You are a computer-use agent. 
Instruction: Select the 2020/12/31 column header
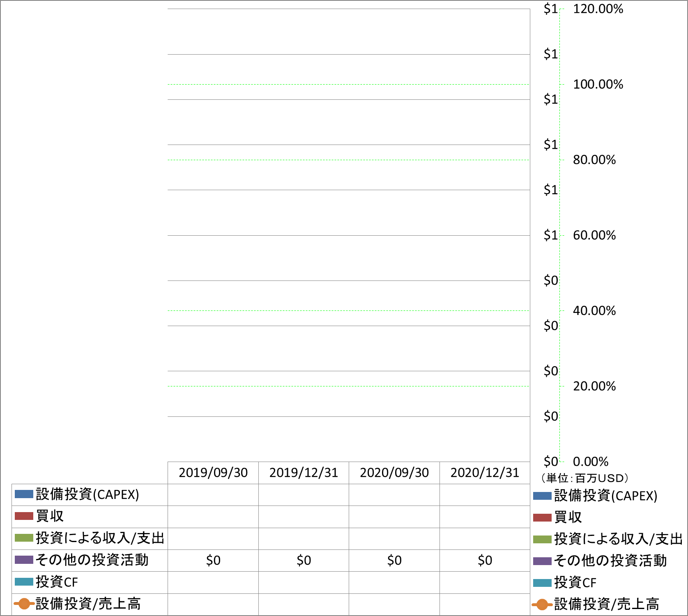point(485,473)
